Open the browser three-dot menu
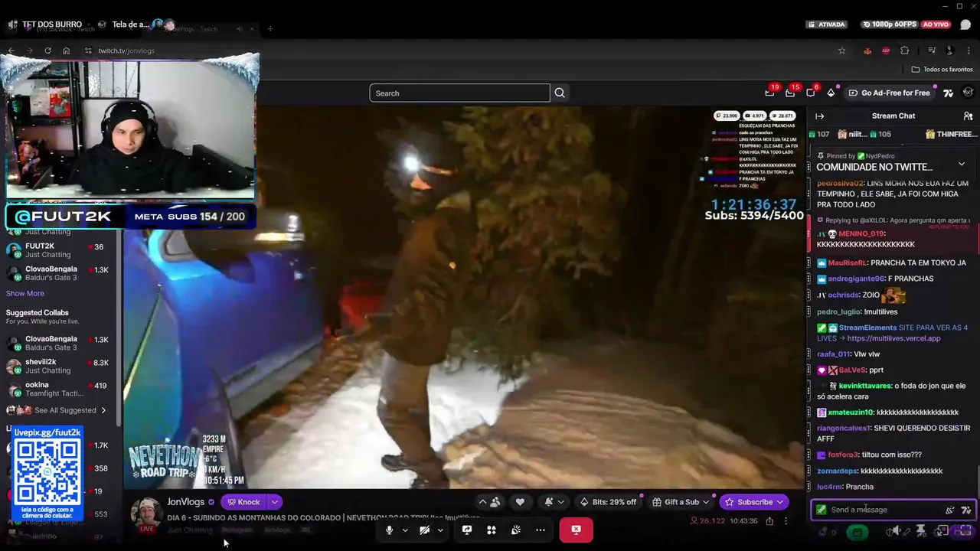This screenshot has width=980, height=551. [968, 51]
